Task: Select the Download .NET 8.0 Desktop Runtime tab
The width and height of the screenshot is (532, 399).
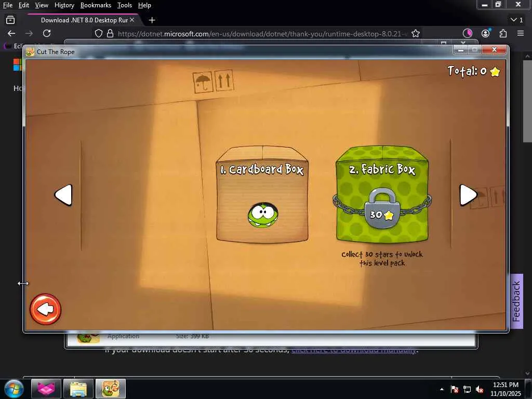Action: click(x=84, y=20)
